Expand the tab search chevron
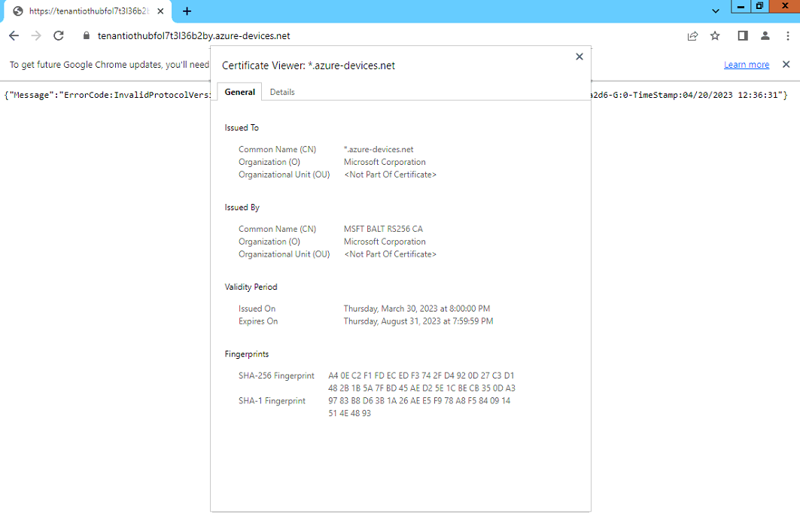 pos(715,11)
